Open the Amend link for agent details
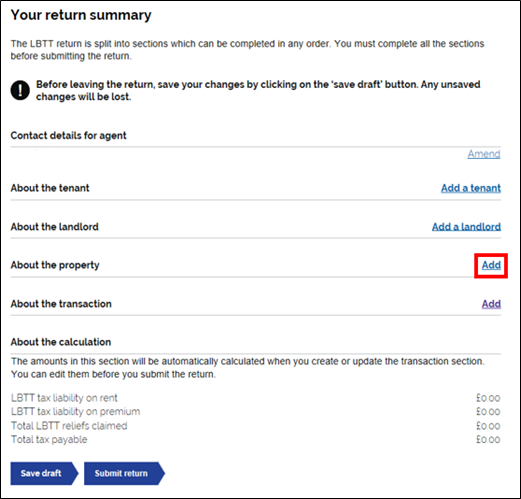 (484, 154)
